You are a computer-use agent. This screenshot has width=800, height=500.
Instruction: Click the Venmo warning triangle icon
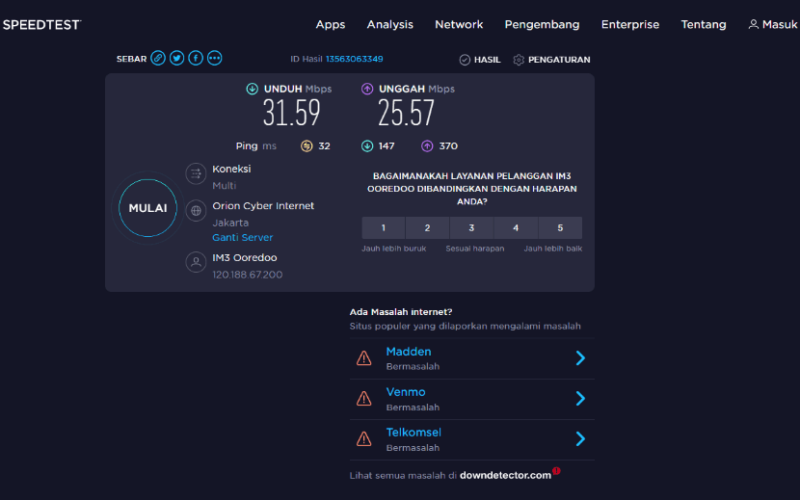click(364, 398)
